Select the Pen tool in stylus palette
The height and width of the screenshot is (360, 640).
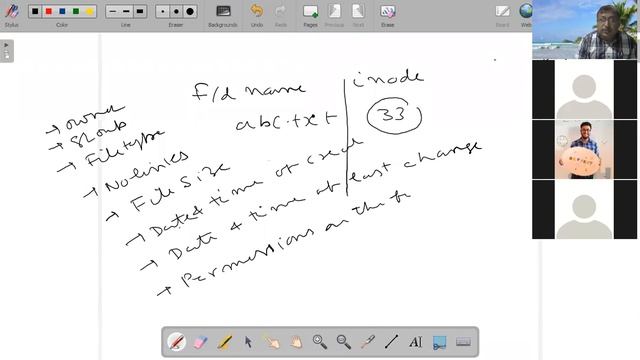coord(176,342)
